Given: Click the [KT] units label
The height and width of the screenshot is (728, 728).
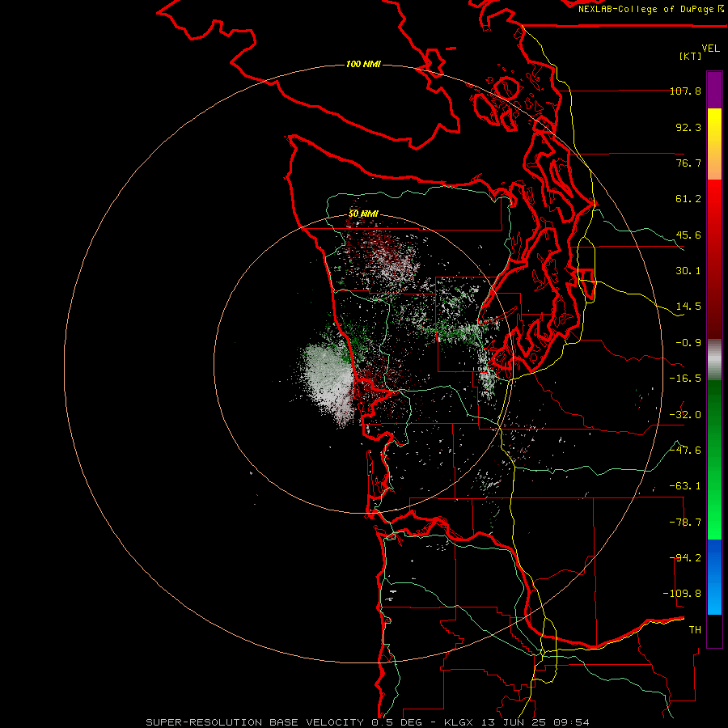Looking at the screenshot, I should [690, 56].
